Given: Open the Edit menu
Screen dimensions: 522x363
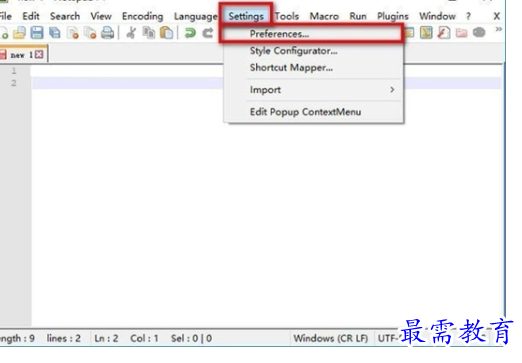Looking at the screenshot, I should point(31,16).
